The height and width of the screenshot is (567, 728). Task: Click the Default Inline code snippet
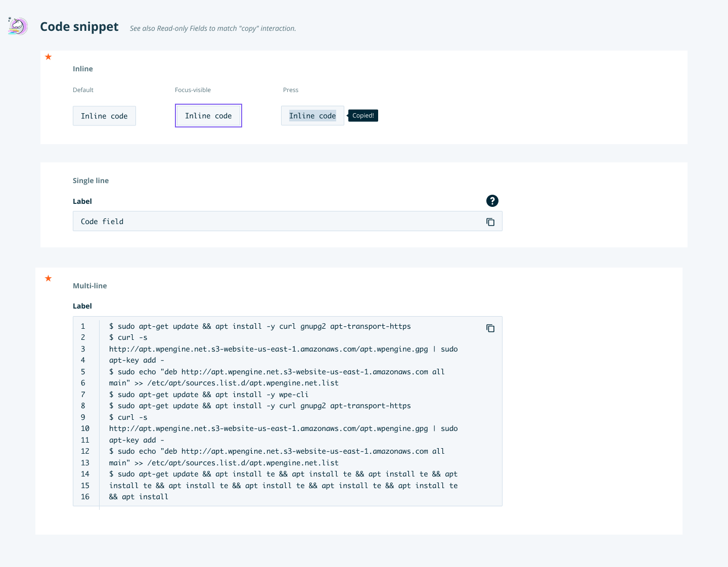[x=104, y=116]
